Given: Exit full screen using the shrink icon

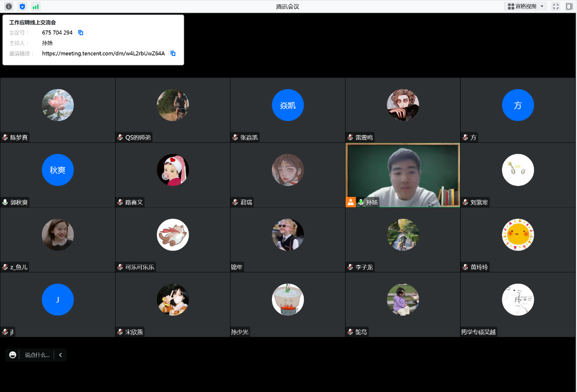Looking at the screenshot, I should pos(556,6).
